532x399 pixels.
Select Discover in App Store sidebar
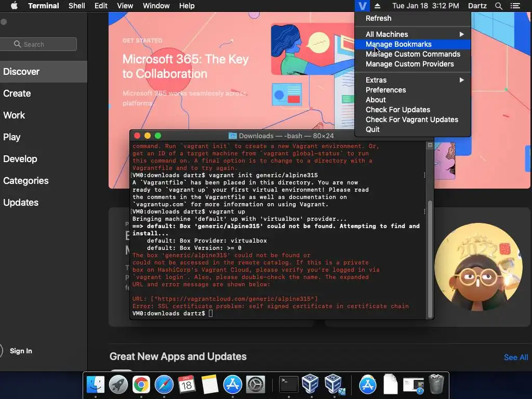point(44,72)
